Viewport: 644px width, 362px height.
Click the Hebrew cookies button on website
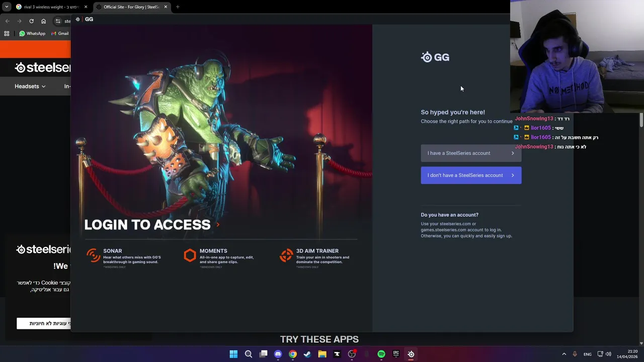coord(44,323)
